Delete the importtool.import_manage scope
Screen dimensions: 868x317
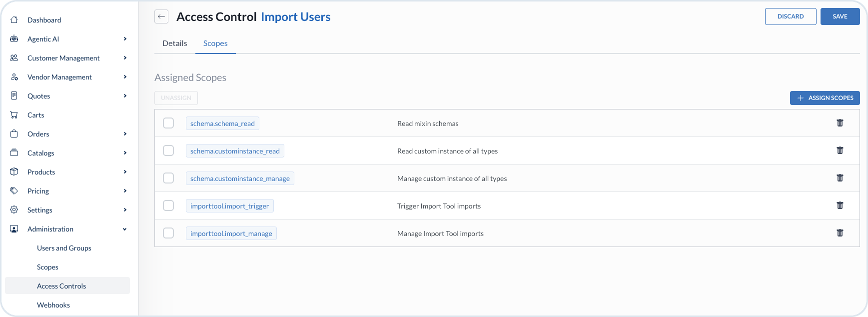pos(840,233)
